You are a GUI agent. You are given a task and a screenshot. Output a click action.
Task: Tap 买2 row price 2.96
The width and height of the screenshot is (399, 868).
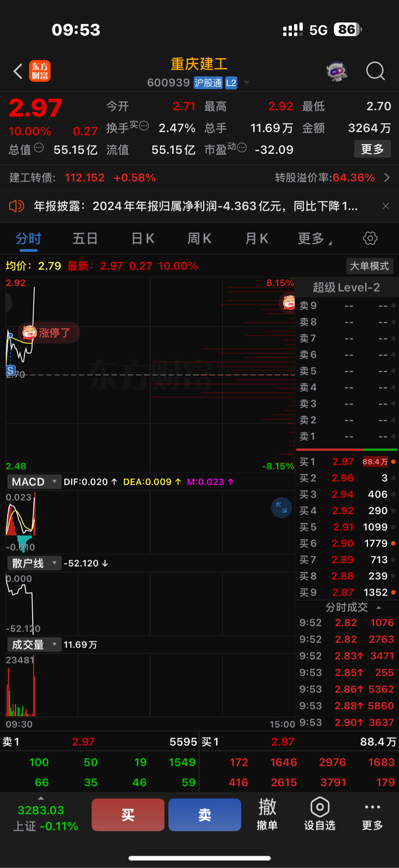click(343, 478)
